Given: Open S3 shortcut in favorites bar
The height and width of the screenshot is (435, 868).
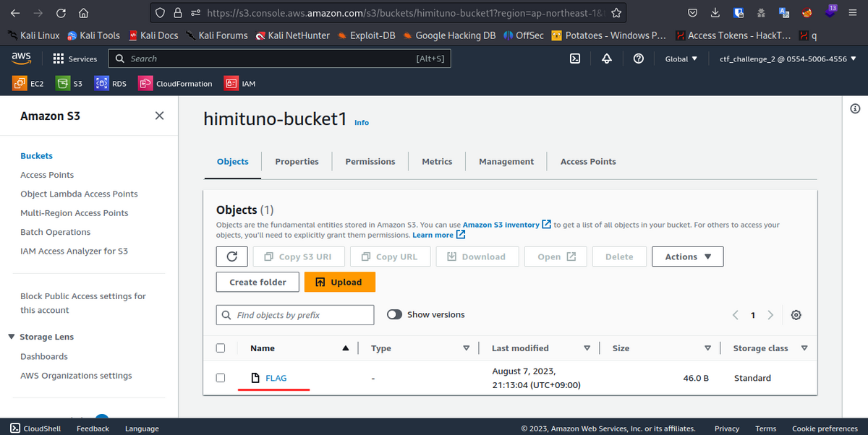Looking at the screenshot, I should pos(69,83).
